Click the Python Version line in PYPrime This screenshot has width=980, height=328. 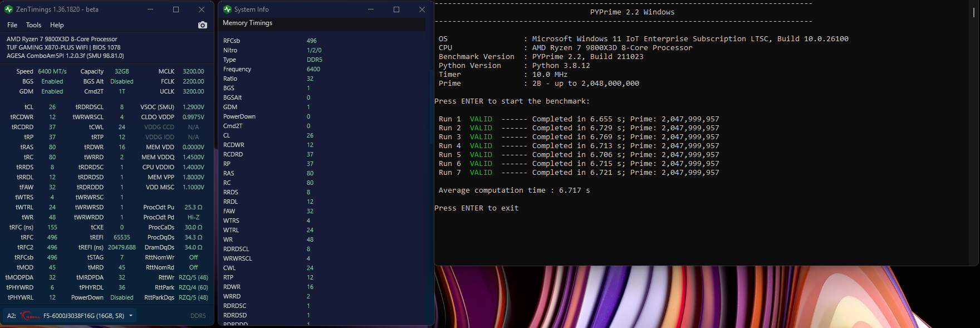(514, 66)
